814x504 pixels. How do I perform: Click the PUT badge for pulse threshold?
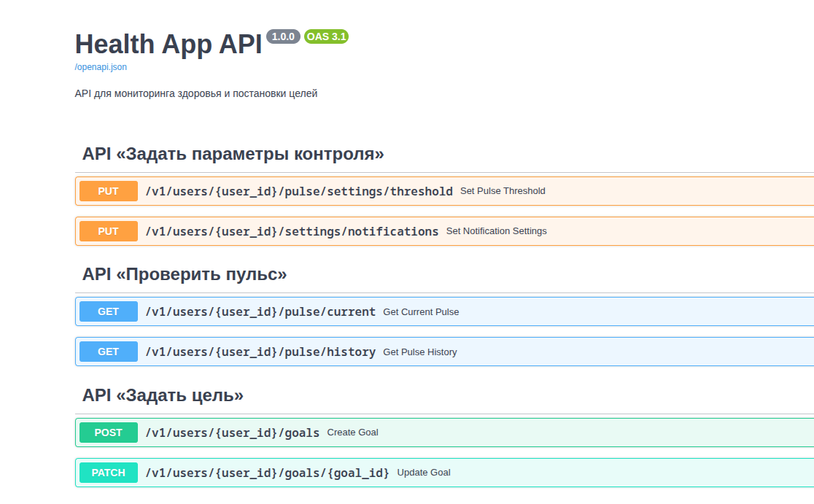(109, 191)
